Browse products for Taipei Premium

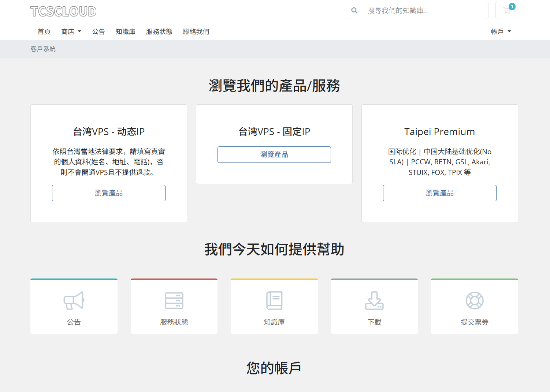tap(439, 193)
